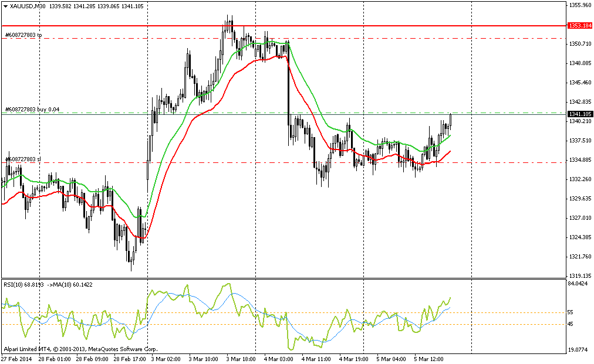Screen dimensions: 594x364
Task: Select the RSI scale value 19.0774
Action: point(578,351)
